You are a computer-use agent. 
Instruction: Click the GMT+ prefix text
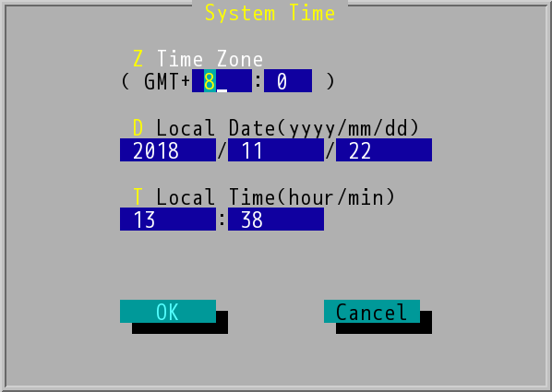[167, 81]
